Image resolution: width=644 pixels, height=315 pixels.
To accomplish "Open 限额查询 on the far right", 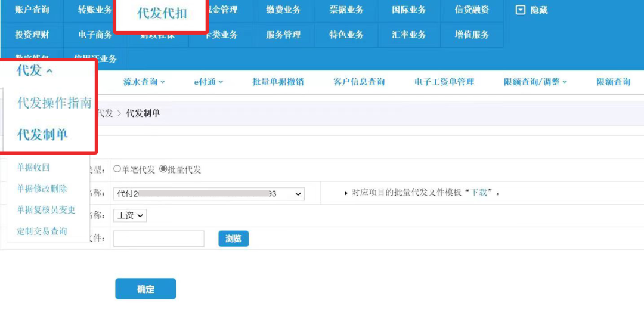I will pos(613,82).
